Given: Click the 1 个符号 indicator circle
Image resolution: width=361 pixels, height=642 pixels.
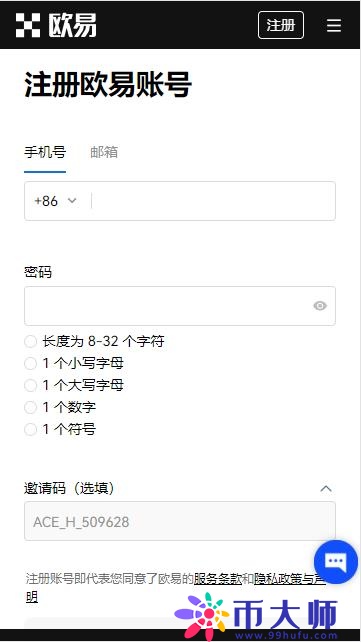Looking at the screenshot, I should pyautogui.click(x=30, y=430).
